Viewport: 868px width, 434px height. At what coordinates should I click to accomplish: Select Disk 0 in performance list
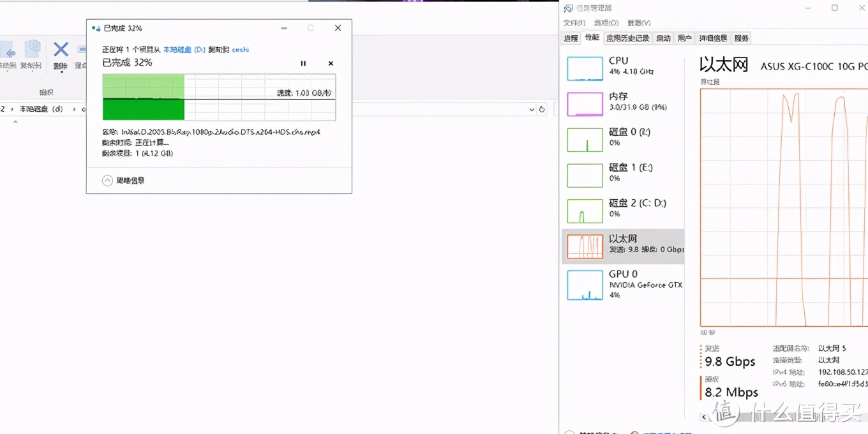(622, 140)
